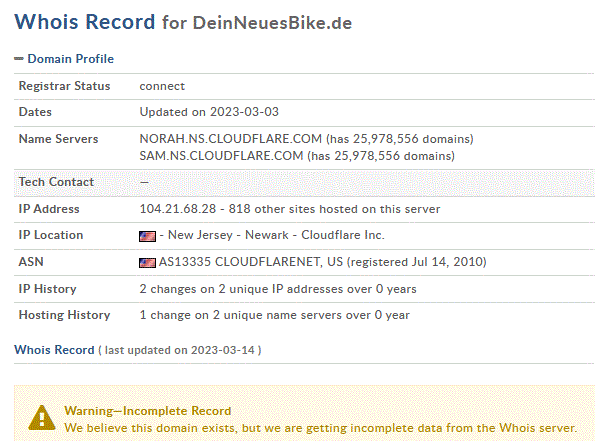Viewport: 596px width, 442px height.
Task: Click the US flag in ASN row
Action: point(147,263)
